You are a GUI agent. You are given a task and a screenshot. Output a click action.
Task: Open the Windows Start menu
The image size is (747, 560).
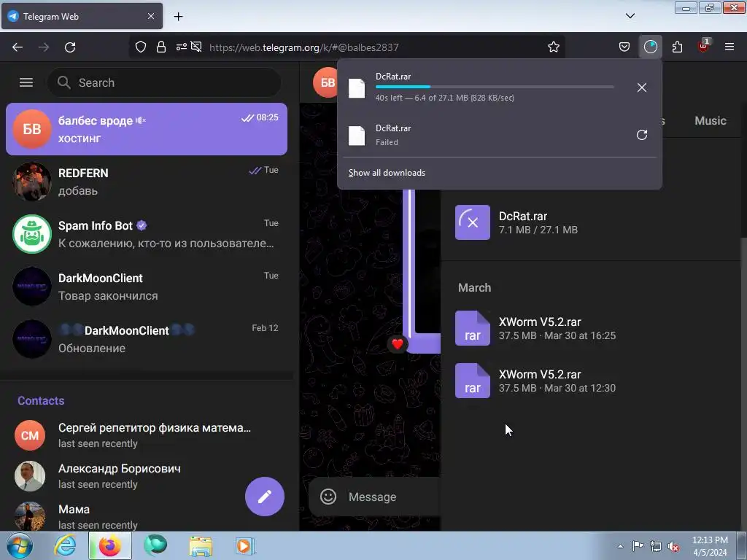point(20,545)
